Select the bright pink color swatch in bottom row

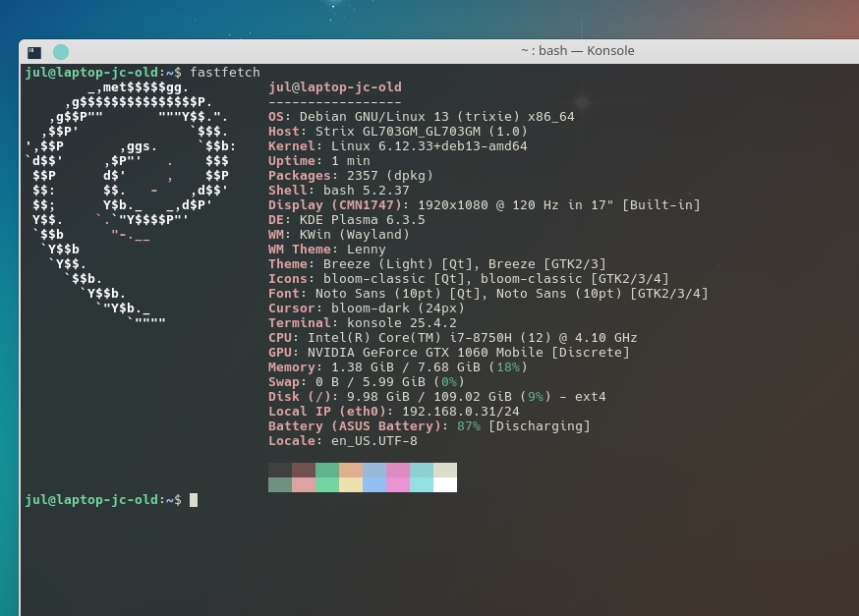[398, 484]
